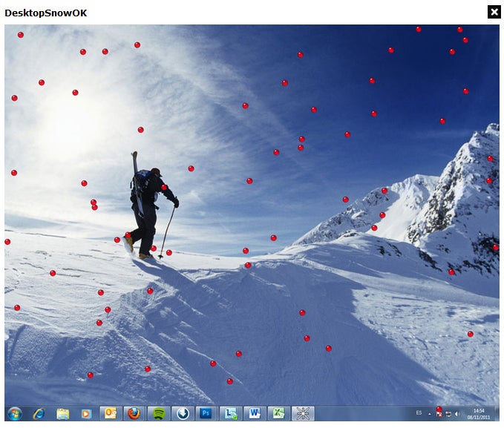Open the volume speaker tray icon

457,414
